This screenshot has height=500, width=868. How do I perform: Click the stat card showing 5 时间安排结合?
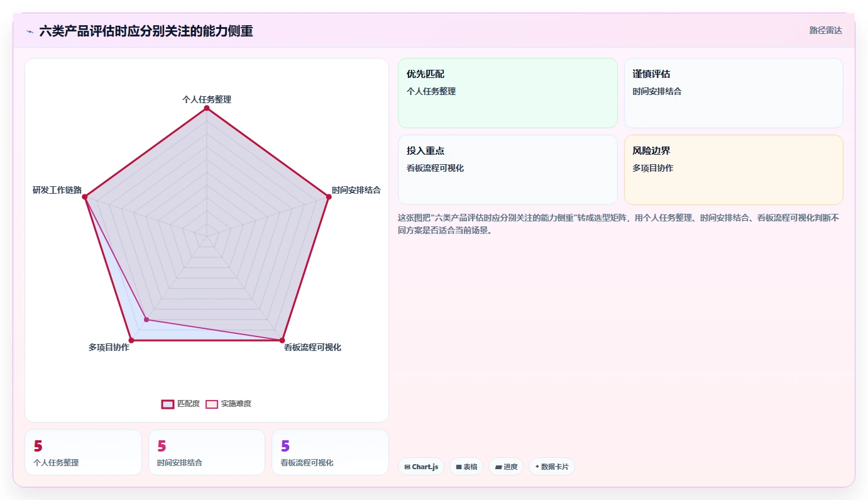tap(207, 452)
